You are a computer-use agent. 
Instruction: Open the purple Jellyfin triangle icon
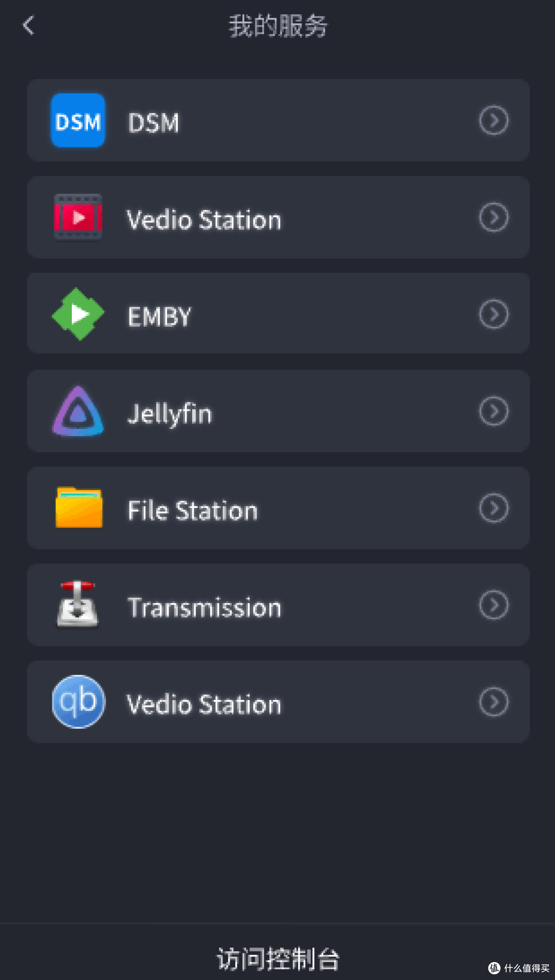coord(78,411)
